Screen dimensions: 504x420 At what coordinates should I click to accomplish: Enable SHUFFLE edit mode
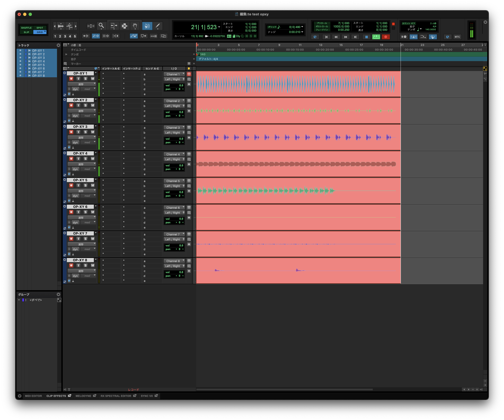coord(26,28)
